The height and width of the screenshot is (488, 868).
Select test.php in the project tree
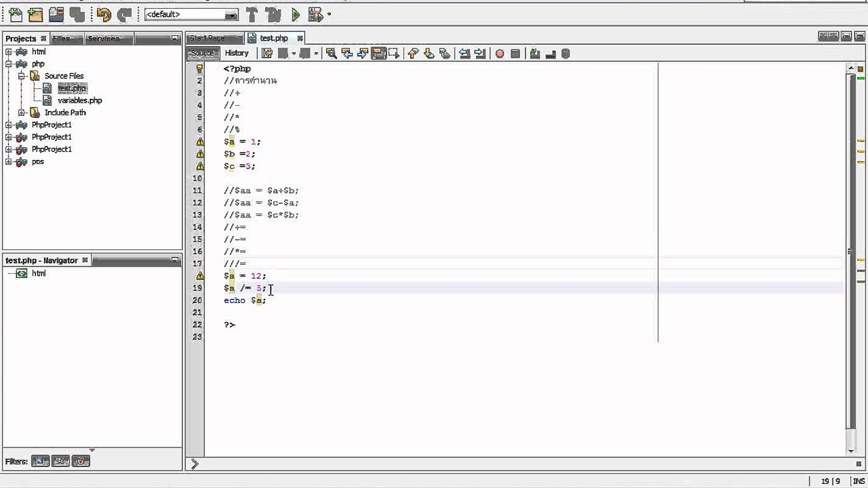[x=72, y=88]
